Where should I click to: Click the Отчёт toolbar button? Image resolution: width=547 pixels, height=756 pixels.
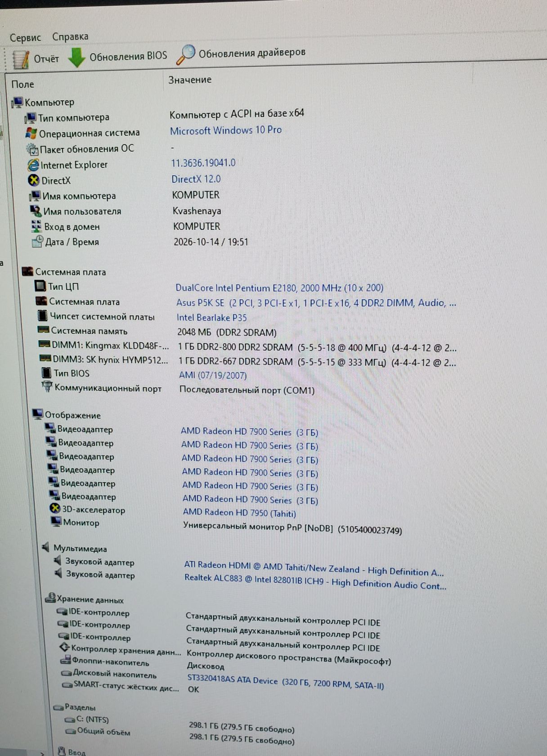tap(36, 59)
